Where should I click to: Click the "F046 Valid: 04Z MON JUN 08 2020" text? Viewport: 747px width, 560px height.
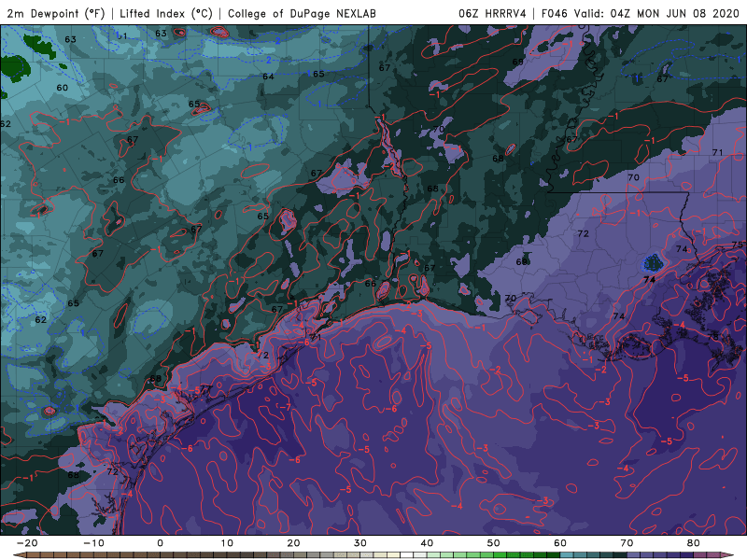pyautogui.click(x=641, y=13)
